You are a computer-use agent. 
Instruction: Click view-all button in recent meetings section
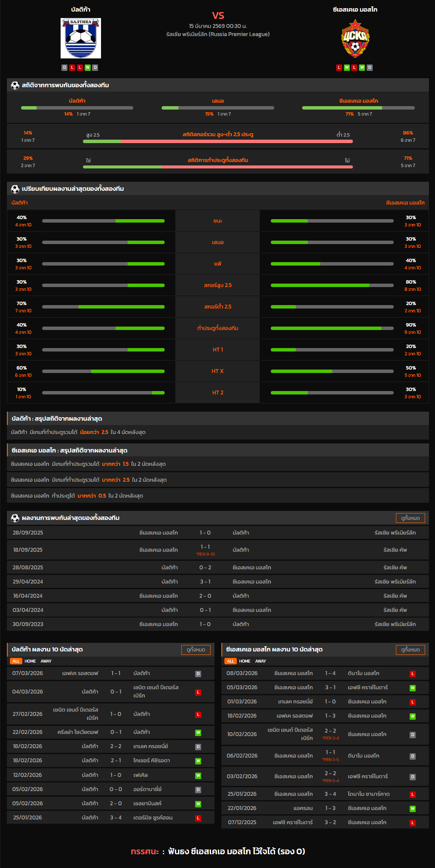(410, 518)
